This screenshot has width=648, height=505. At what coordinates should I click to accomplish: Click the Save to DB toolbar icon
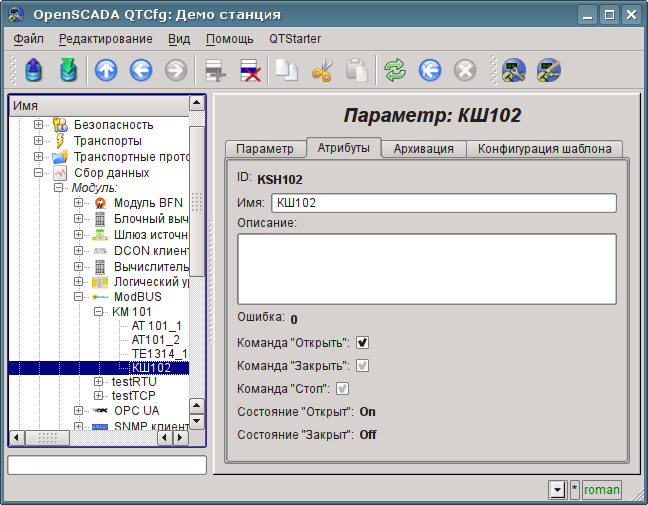(67, 70)
